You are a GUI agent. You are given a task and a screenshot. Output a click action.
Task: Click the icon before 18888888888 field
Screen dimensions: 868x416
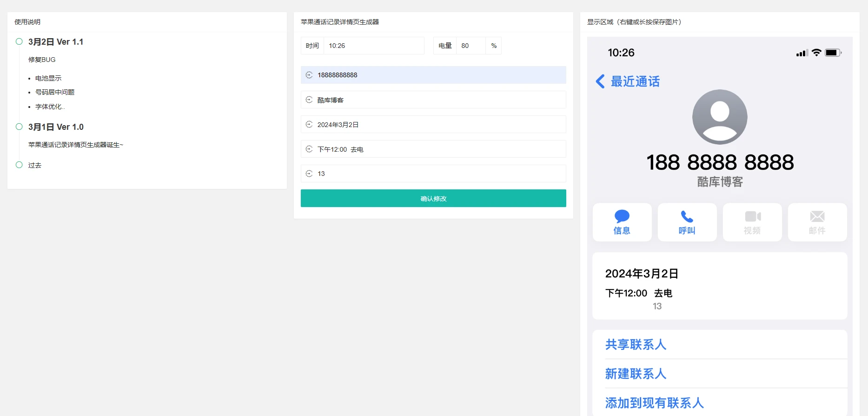point(309,75)
